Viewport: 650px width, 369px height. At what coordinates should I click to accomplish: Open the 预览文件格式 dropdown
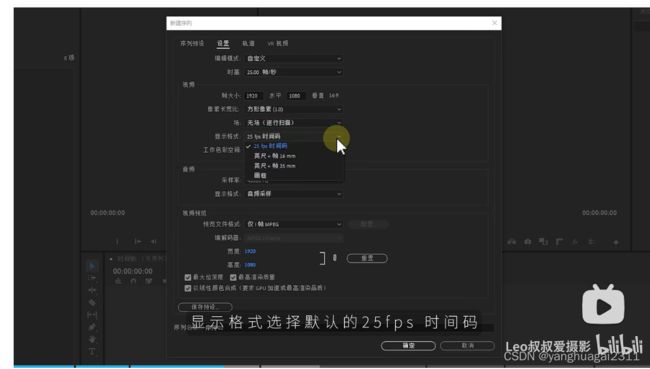point(294,224)
